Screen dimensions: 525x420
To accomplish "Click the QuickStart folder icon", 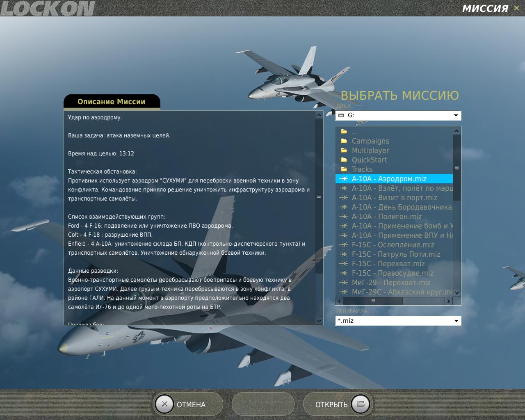I will [344, 160].
